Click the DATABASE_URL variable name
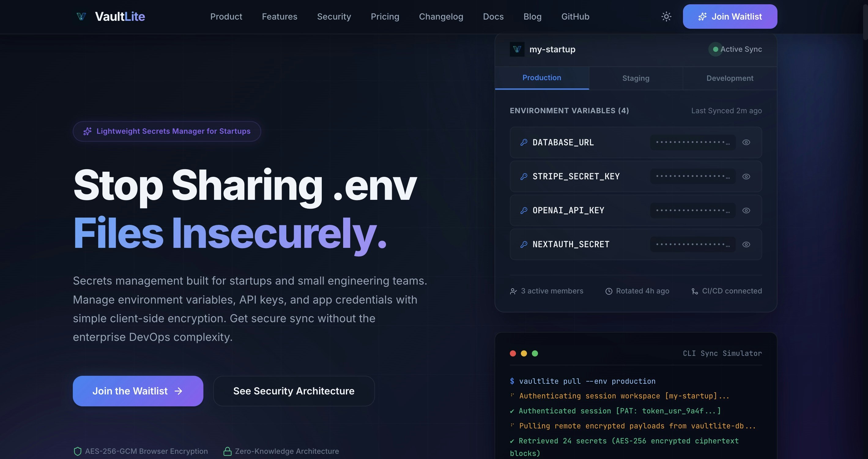Viewport: 868px width, 459px height. [563, 142]
